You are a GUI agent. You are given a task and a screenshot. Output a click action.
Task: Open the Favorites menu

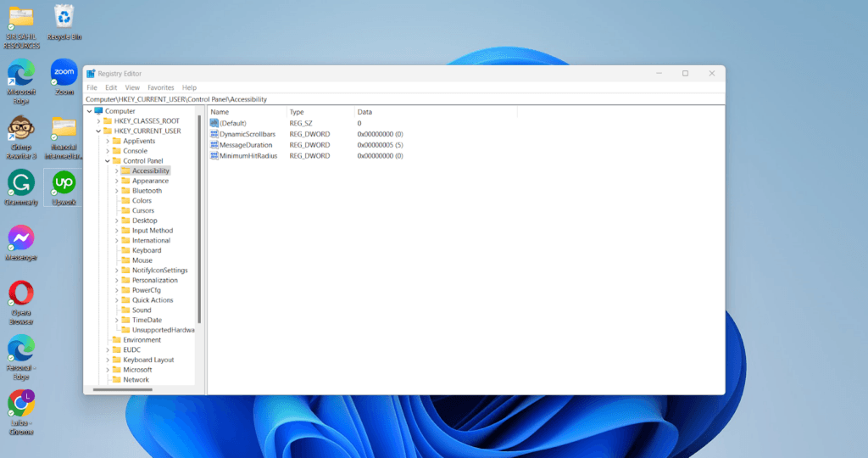tap(160, 87)
